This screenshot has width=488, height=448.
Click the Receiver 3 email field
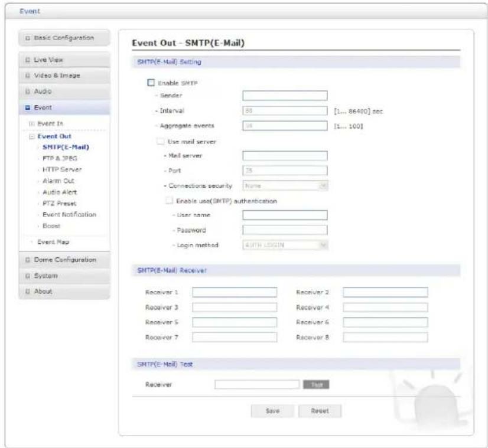pos(235,308)
